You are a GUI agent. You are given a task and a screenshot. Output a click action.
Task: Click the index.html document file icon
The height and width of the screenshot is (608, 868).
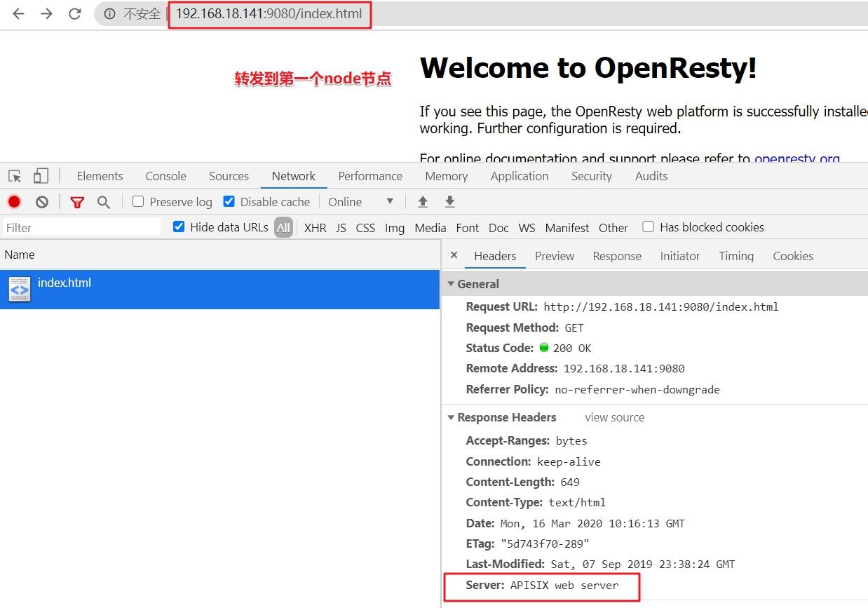pos(20,289)
